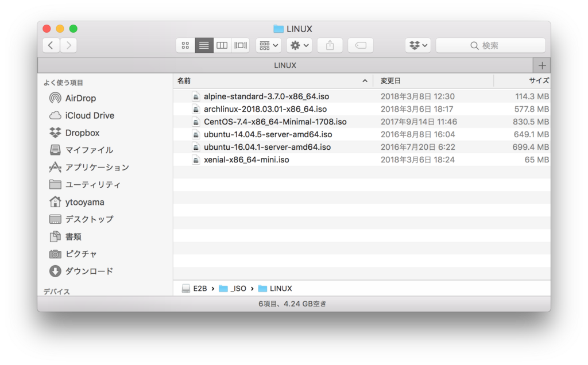Open ユーティリティ in the sidebar
Screen dimensions: 588x365
coord(85,184)
